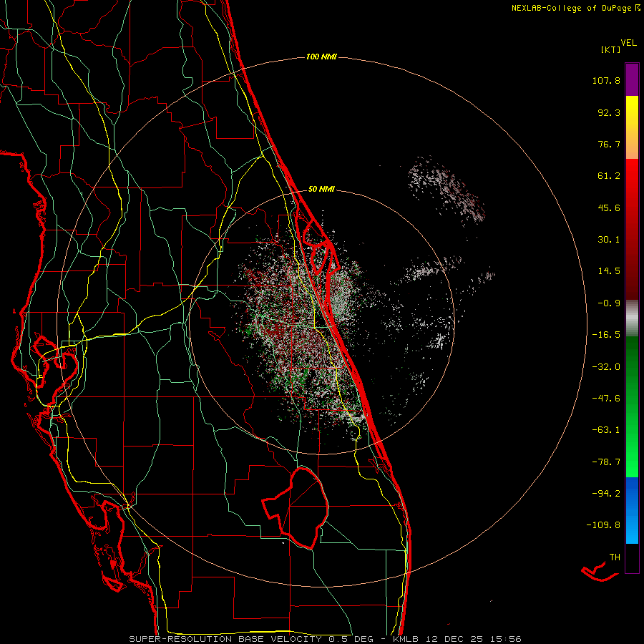Click the "12 DEC 25 15:56" timestamp

pos(473,639)
